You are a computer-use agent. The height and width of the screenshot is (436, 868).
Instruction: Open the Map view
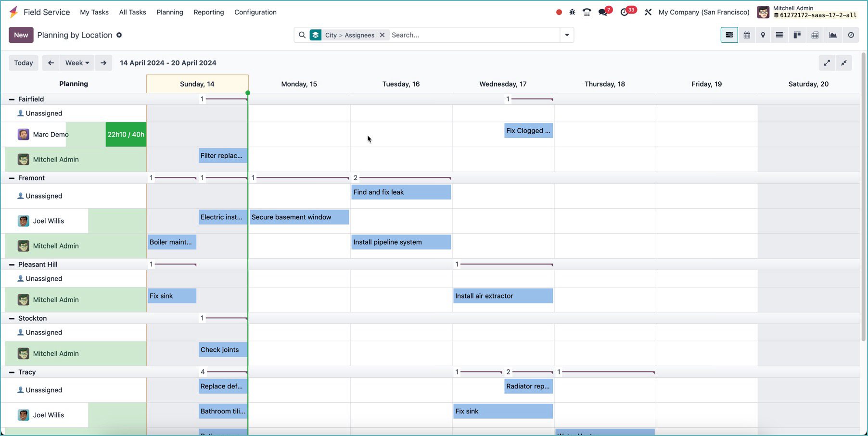(763, 35)
